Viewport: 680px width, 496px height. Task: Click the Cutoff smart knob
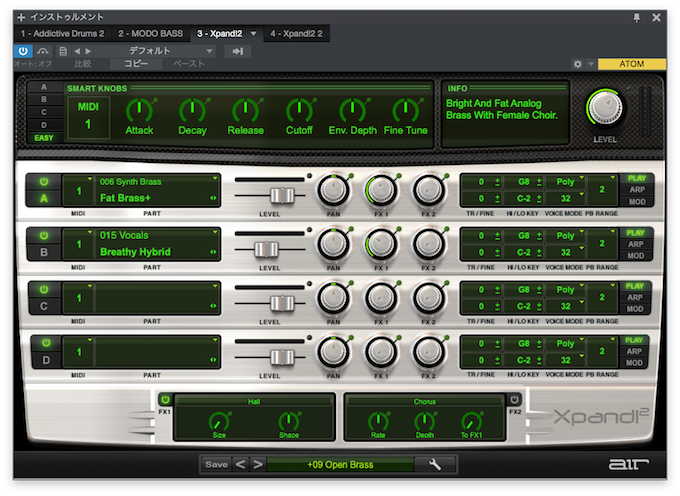299,111
